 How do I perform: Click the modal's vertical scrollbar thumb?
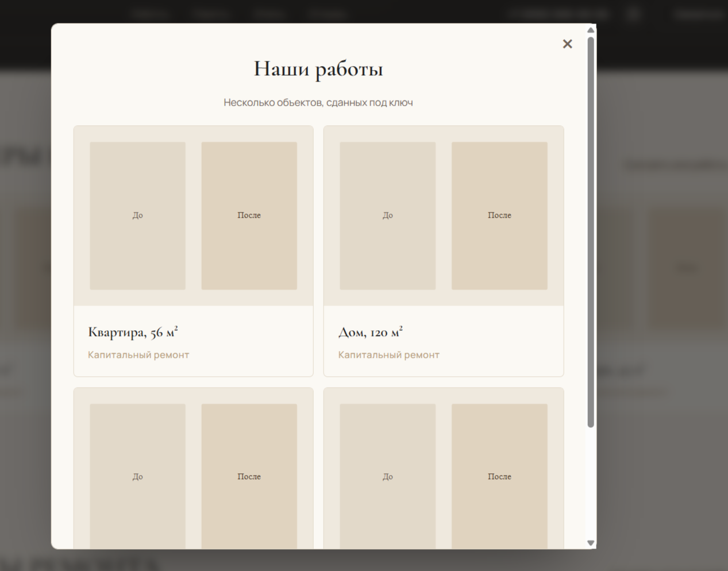[591, 232]
